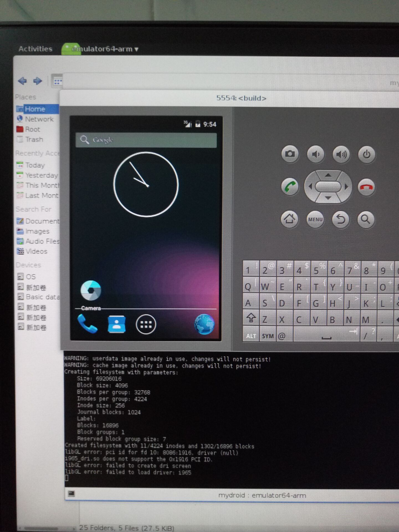Open the Android app drawer
Viewport: 399px width, 532px height.
146,324
